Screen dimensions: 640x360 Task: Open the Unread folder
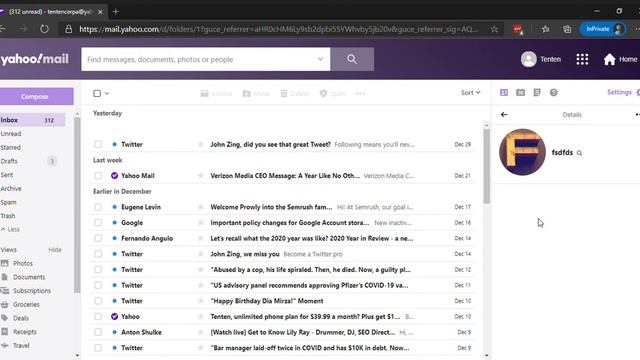point(11,133)
